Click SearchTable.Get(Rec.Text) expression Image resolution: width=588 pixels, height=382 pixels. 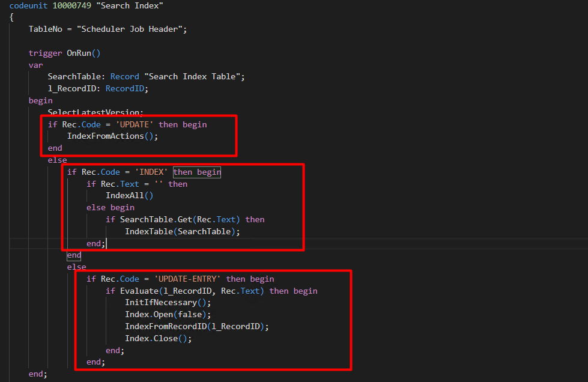coord(180,219)
